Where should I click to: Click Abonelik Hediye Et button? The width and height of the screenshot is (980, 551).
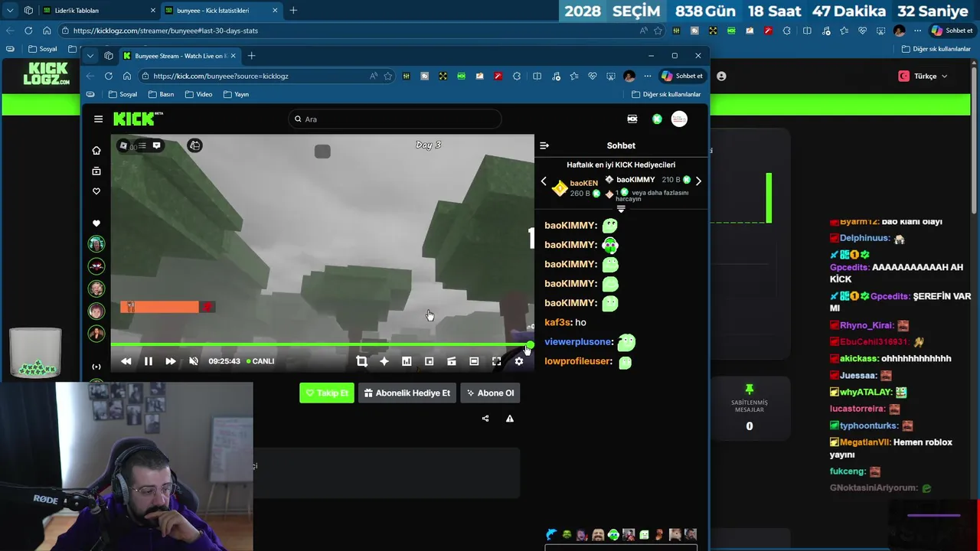407,393
